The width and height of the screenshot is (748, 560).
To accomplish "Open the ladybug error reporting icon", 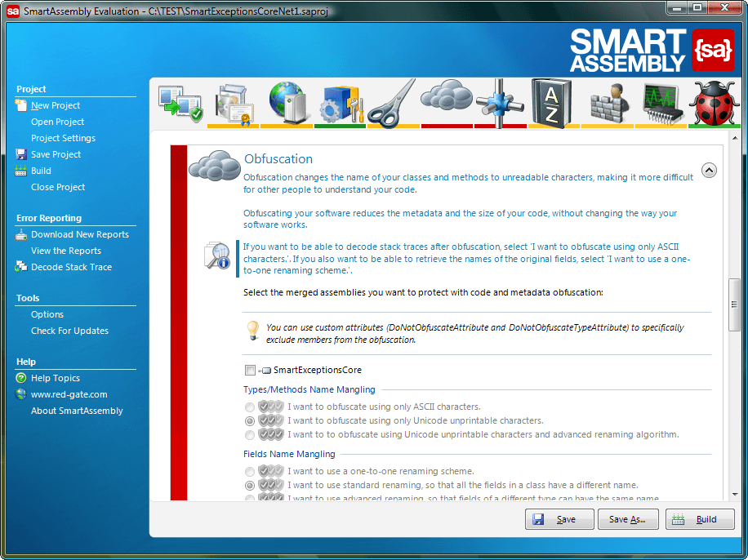I will pos(715,103).
